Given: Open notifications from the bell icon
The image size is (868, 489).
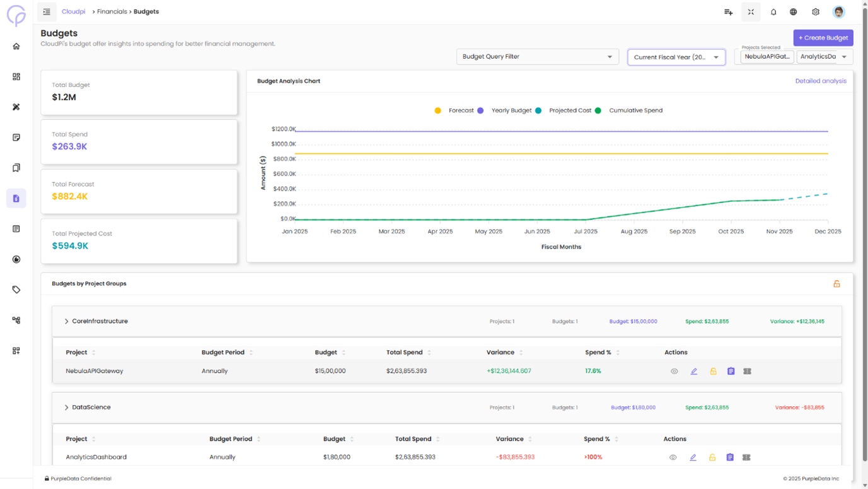Looking at the screenshot, I should (773, 11).
